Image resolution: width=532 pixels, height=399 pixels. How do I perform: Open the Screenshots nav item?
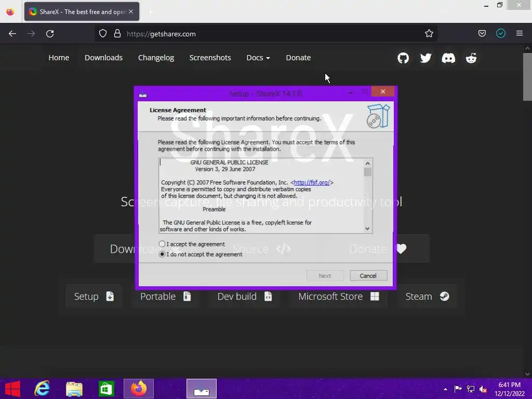[x=210, y=58]
